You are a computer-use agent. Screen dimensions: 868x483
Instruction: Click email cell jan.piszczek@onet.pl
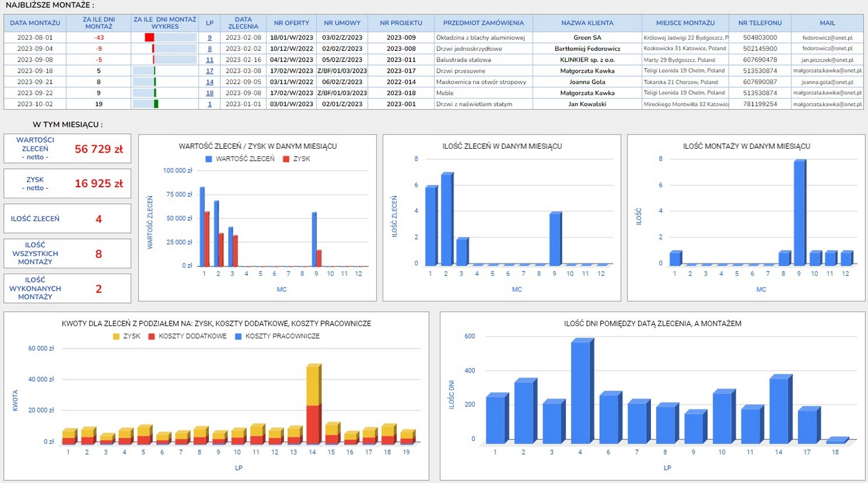(826, 60)
